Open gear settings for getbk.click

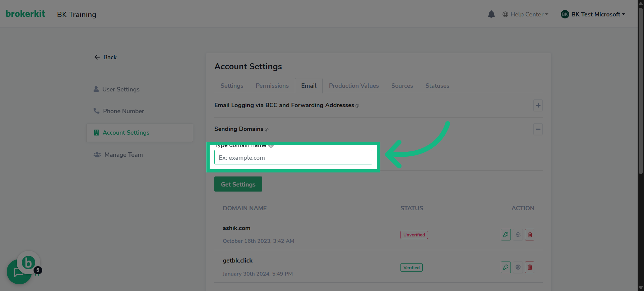[518, 267]
